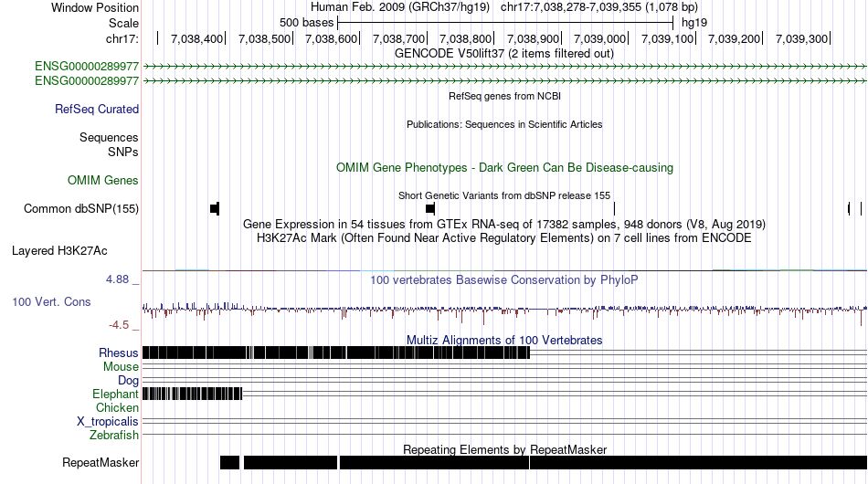This screenshot has width=868, height=484.
Task: Click the upper ENSG00000289977 gene label
Action: tap(87, 67)
